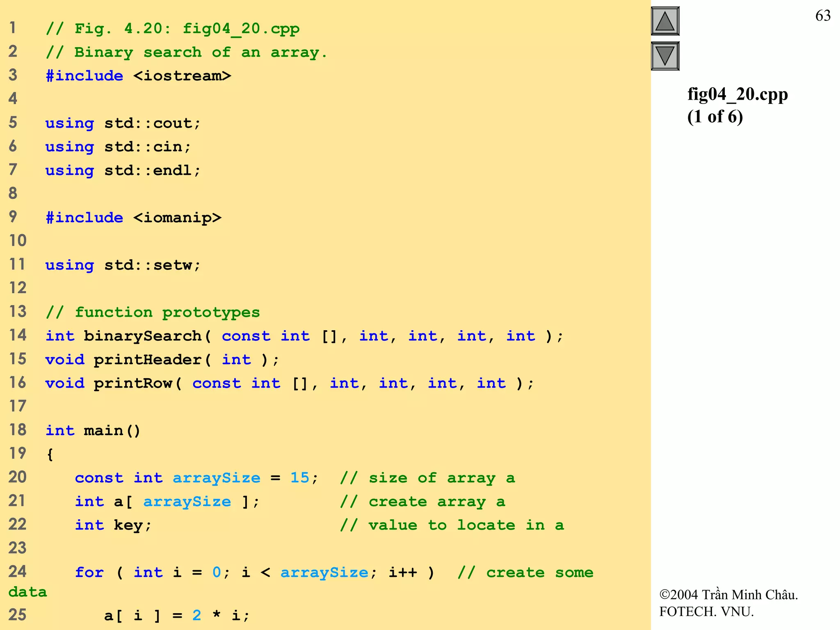The width and height of the screenshot is (840, 630).
Task: Click the printRow function name
Action: 133,383
